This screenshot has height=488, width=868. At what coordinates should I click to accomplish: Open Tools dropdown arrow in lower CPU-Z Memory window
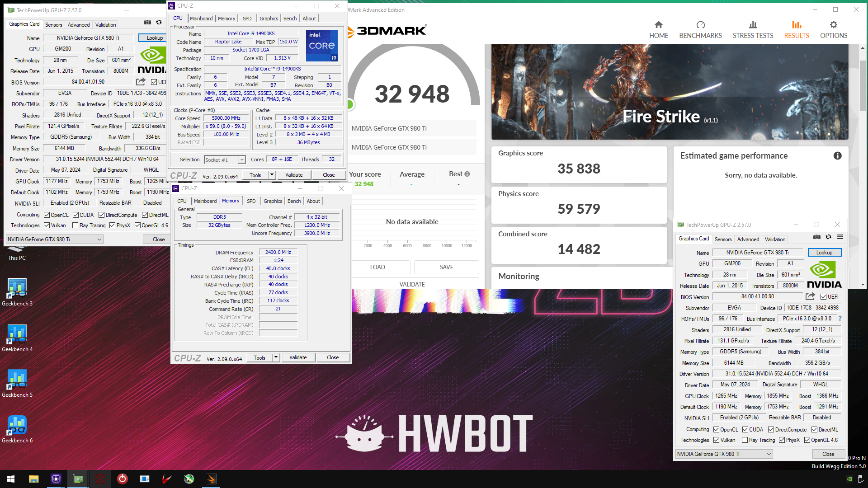276,357
